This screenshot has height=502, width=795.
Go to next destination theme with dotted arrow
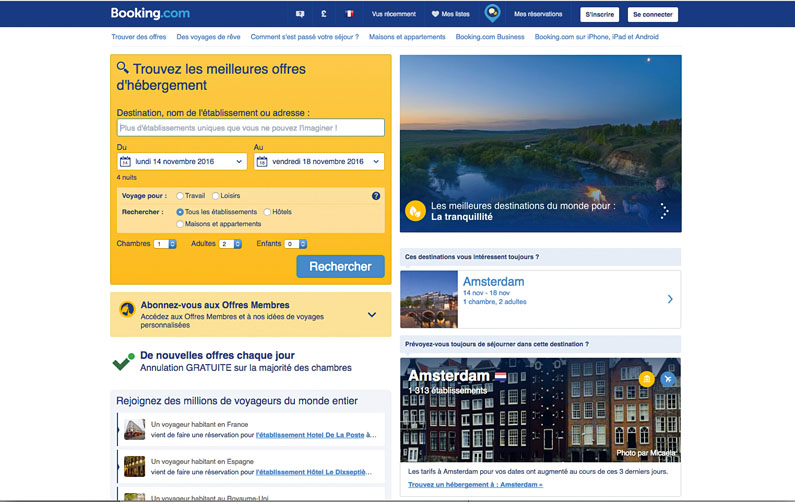(x=664, y=211)
